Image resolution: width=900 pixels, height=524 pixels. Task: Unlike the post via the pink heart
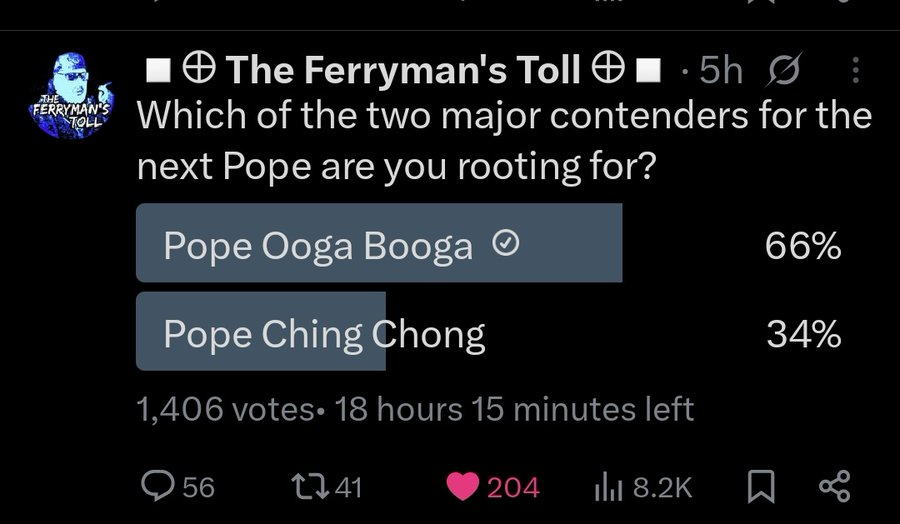tap(462, 487)
